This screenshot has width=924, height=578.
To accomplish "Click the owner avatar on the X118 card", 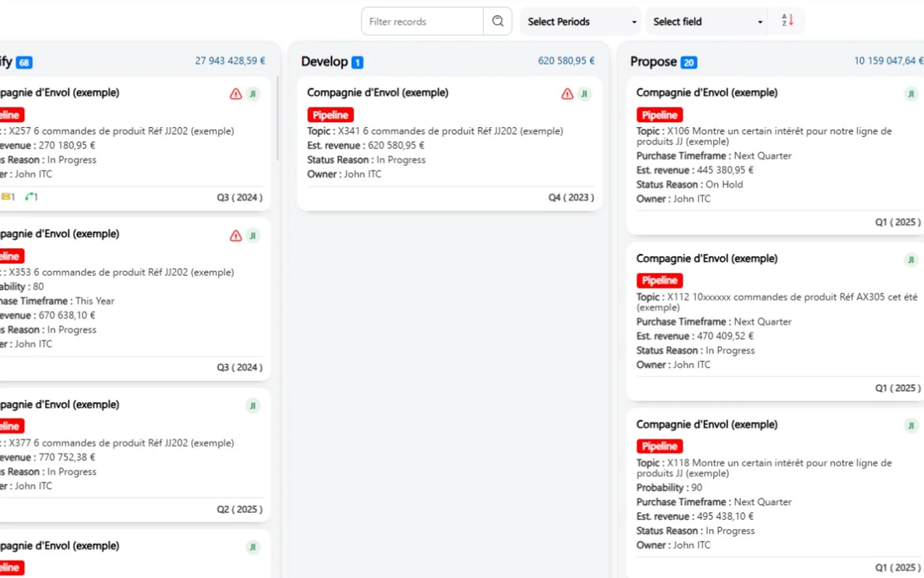I will click(x=911, y=425).
